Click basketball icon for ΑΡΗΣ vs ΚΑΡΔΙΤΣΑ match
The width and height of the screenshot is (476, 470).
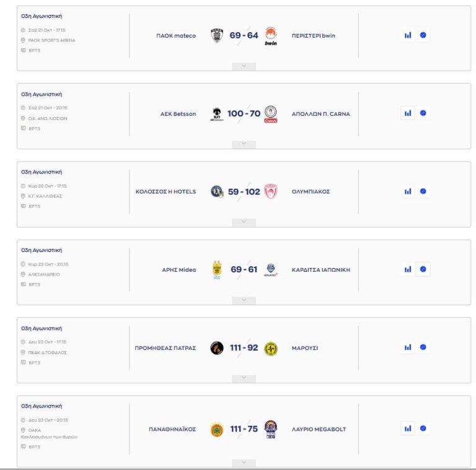tap(423, 269)
